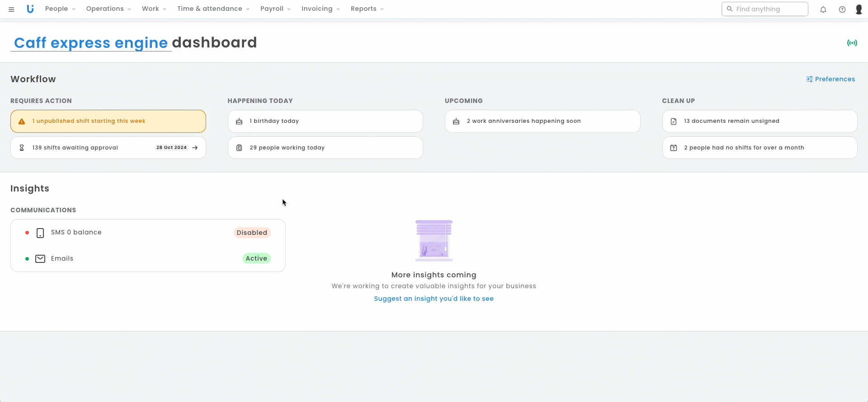Image resolution: width=868 pixels, height=402 pixels.
Task: Expand the Payroll dropdown menu
Action: pyautogui.click(x=275, y=9)
